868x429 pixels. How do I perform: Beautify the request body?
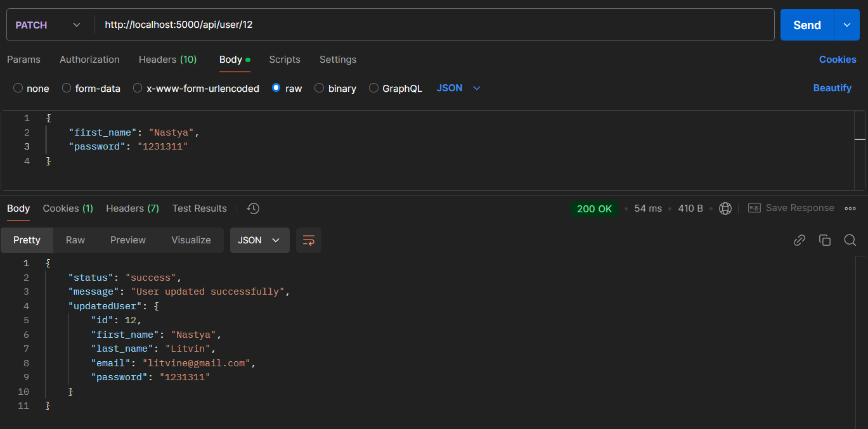point(832,88)
